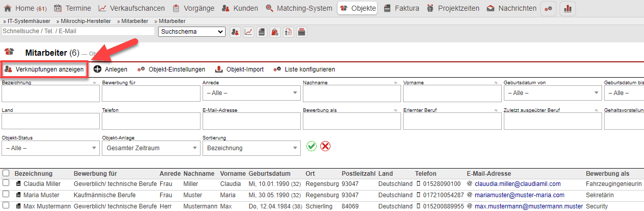Viewport: 644px width, 211px height.
Task: Click the envelope icon of Claudia Miller's email
Action: 470,183
